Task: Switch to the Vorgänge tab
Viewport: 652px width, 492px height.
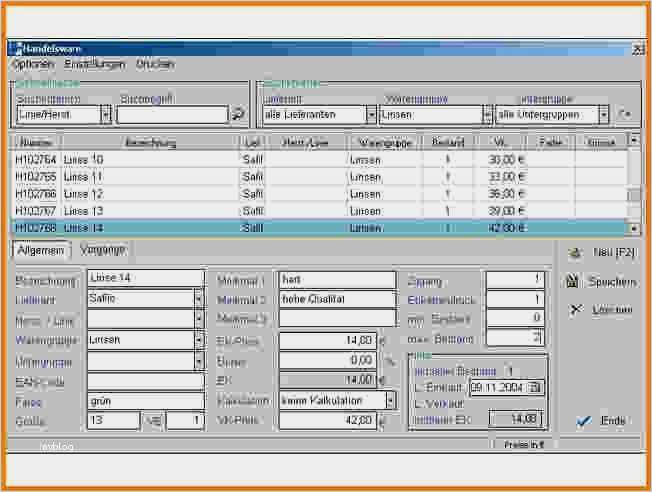Action: 103,250
